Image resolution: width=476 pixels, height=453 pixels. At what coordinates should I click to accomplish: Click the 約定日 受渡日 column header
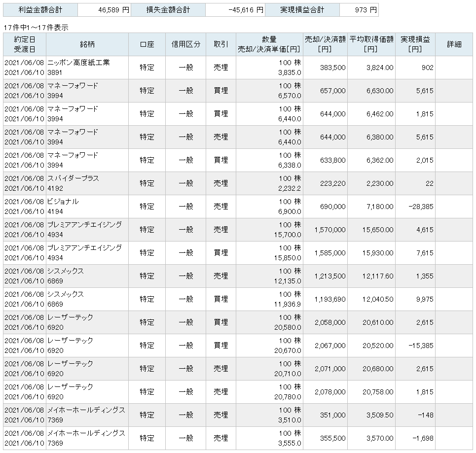(x=25, y=44)
